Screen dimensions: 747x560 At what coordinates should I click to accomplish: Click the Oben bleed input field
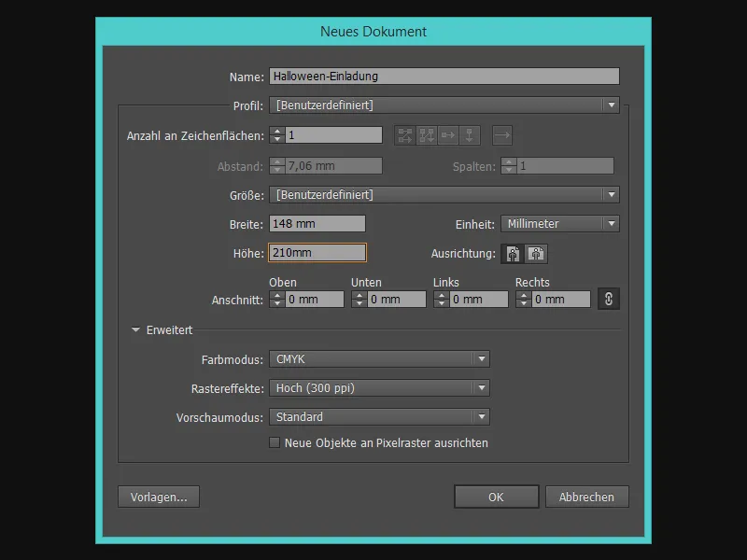315,299
